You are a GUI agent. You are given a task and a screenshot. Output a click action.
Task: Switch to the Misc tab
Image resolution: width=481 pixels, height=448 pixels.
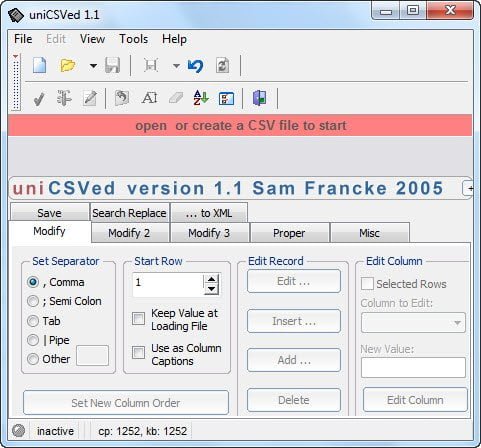[369, 232]
